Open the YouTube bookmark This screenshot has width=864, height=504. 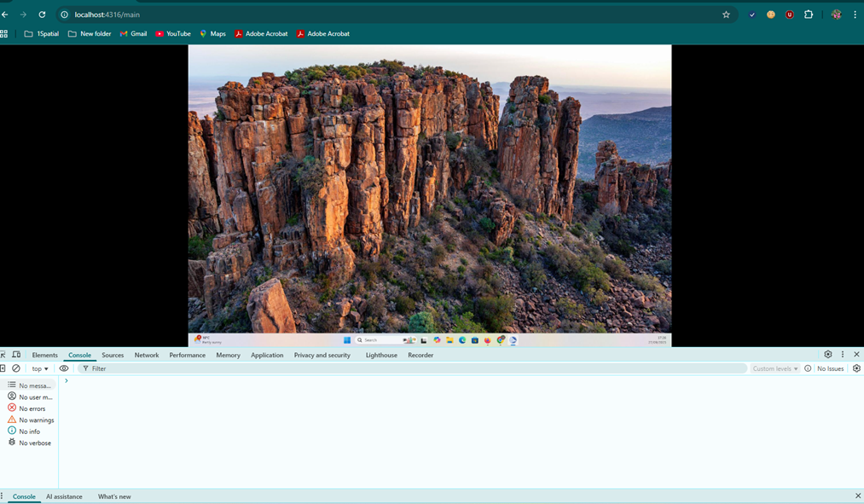click(172, 34)
